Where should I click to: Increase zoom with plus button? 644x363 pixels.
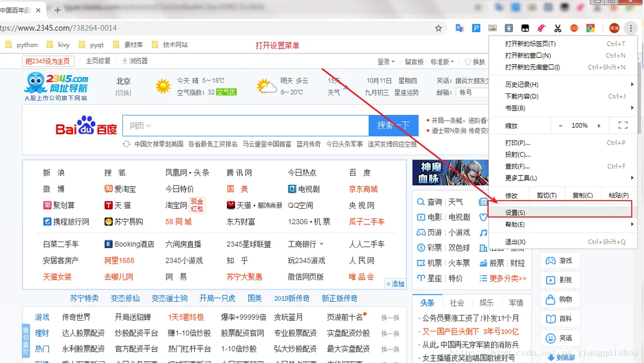point(599,125)
